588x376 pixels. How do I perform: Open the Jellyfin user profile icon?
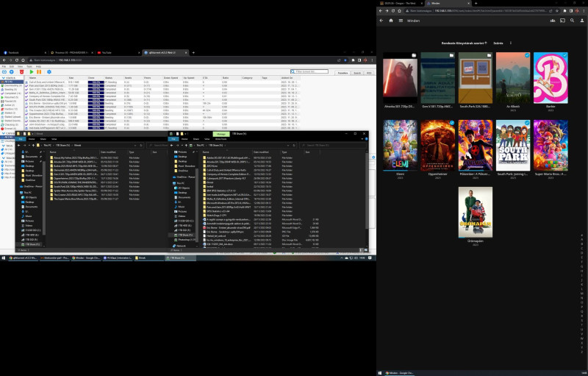tap(582, 21)
